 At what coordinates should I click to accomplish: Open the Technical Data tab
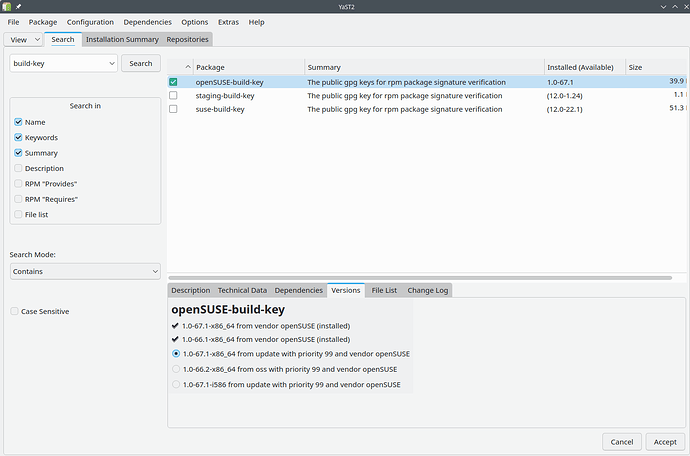242,290
